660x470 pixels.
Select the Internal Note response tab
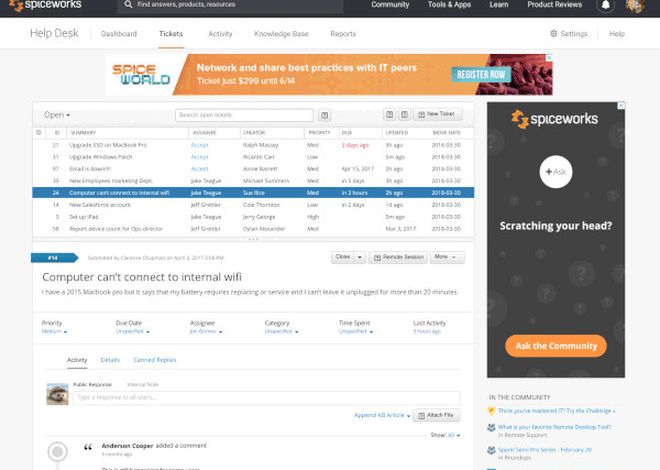143,385
